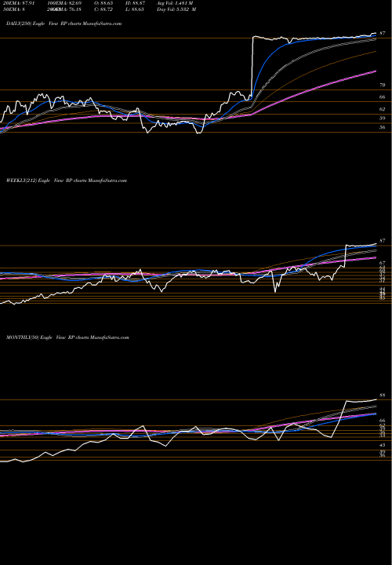This screenshot has height=565, width=392.
Task: Click the MONTHLY(50) Eagle View chart title
Action: [67, 337]
